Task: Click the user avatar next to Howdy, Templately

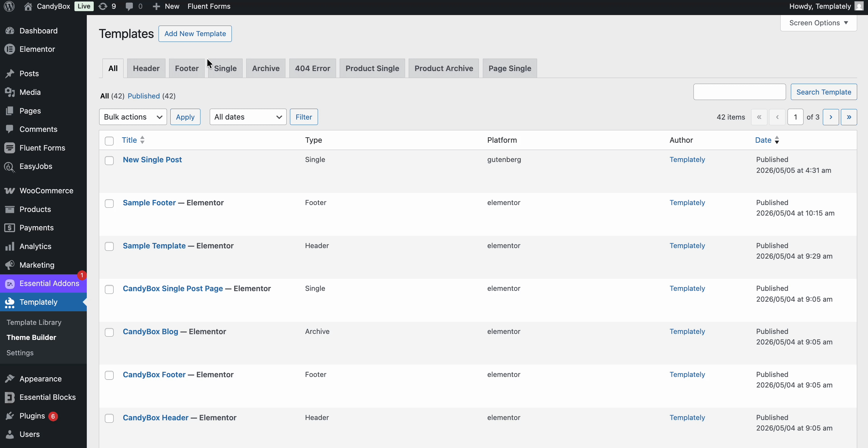Action: [859, 6]
